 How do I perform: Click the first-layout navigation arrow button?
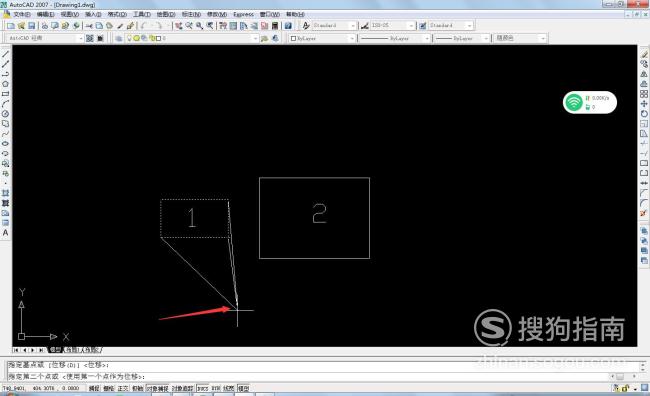(x=16, y=350)
